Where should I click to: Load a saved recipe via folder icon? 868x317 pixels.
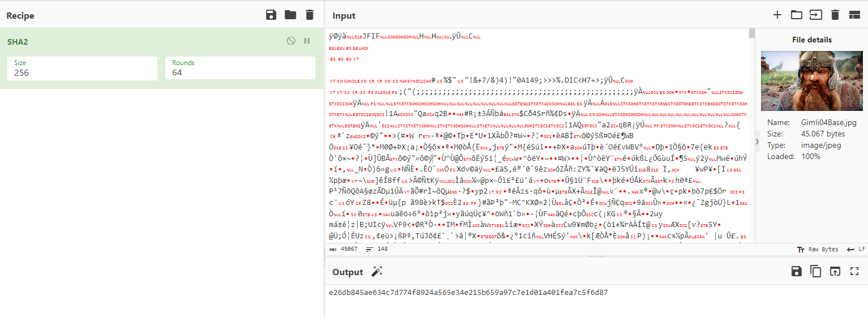(x=290, y=15)
